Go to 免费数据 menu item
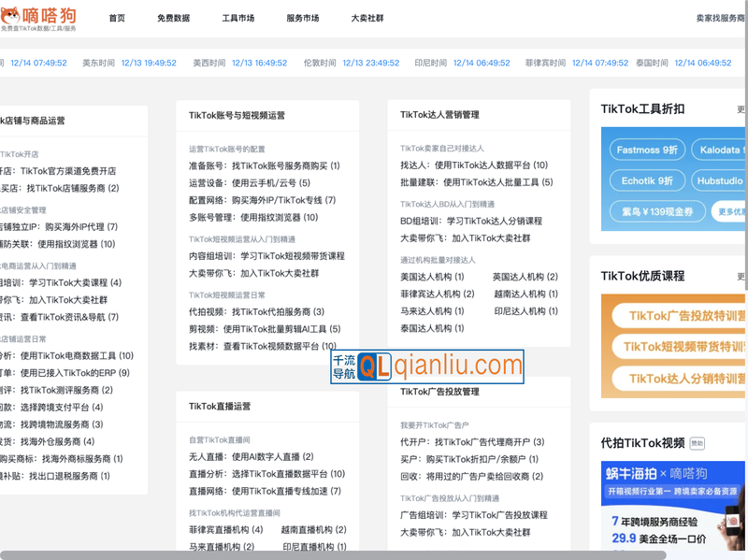The width and height of the screenshot is (748, 560). coord(173,18)
